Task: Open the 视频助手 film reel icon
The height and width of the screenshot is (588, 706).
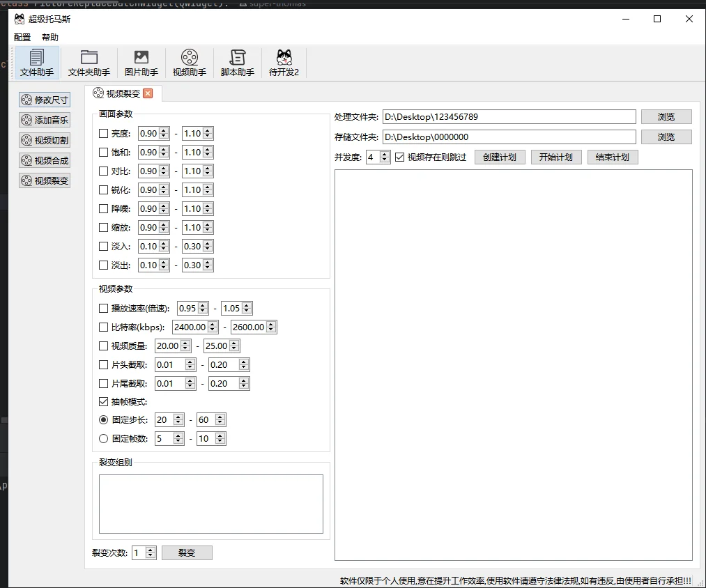Action: coord(190,63)
